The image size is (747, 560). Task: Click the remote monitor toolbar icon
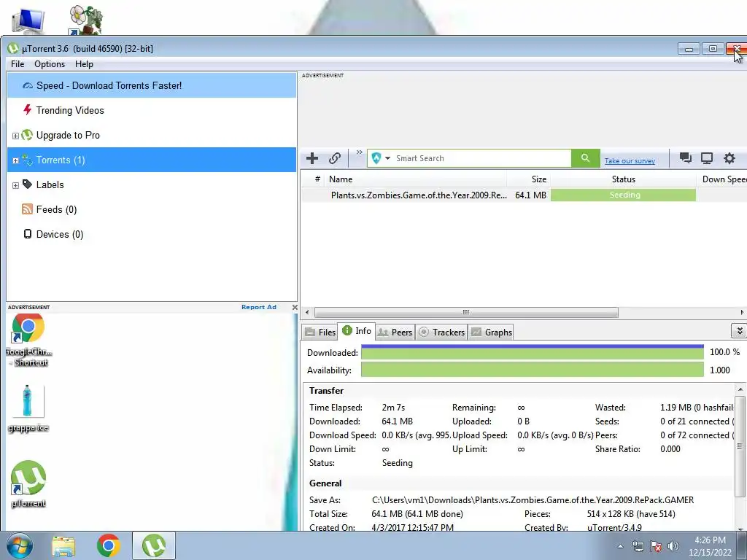[x=707, y=158]
